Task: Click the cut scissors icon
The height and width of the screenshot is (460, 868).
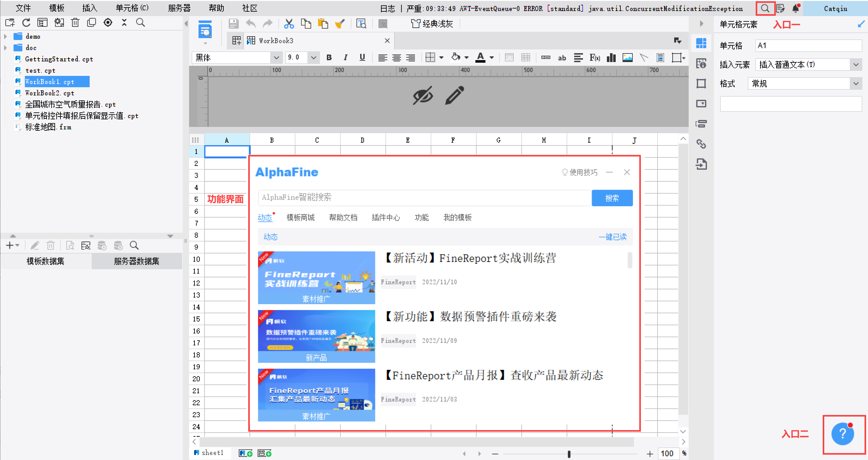Action: pyautogui.click(x=289, y=24)
